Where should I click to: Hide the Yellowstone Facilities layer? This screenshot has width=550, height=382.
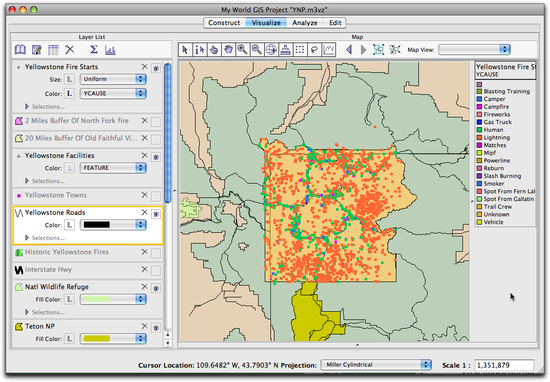(156, 157)
